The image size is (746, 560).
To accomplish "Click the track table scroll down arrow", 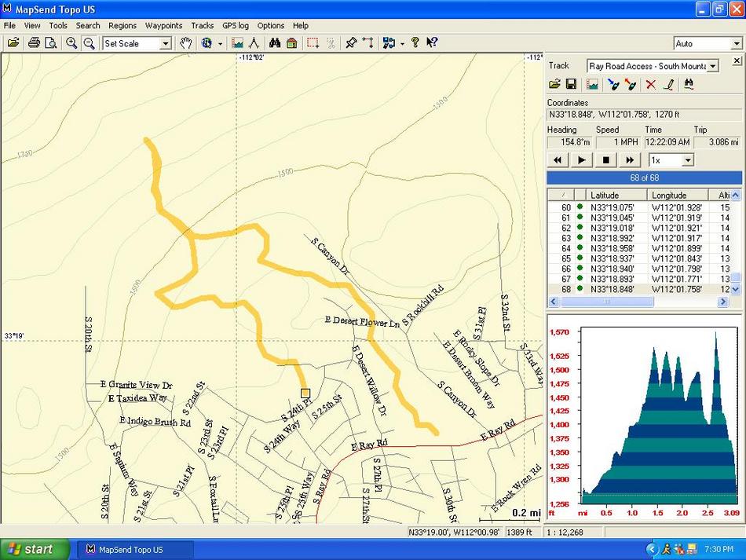I will pyautogui.click(x=736, y=289).
